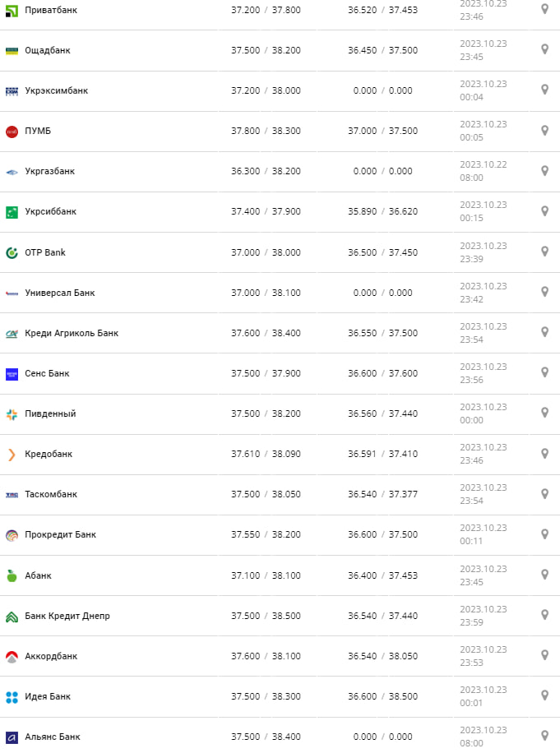Viewport: 560px width, 753px height.
Task: Click the Абанк green apple logo
Action: coord(12,575)
